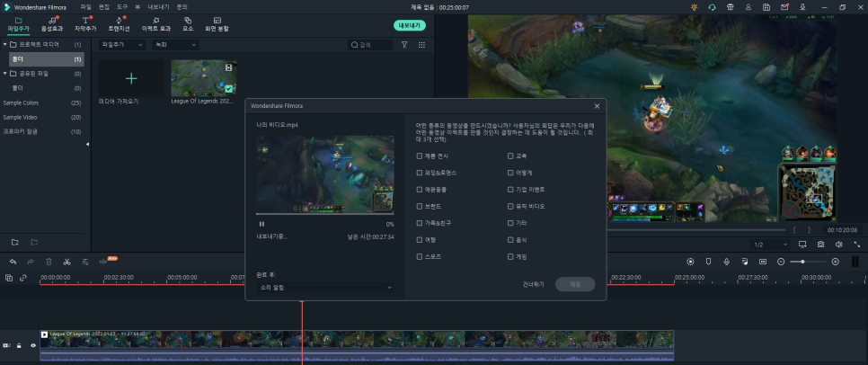Check the 음식 checkbox
The image size is (868, 365).
click(x=511, y=240)
